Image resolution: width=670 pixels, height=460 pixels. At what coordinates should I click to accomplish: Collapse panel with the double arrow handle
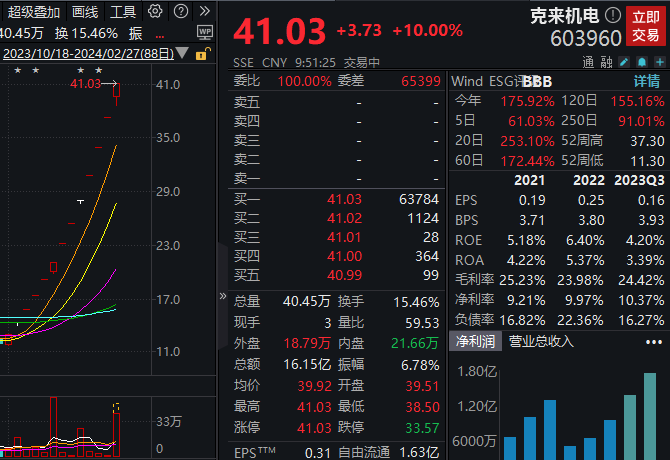[223, 296]
